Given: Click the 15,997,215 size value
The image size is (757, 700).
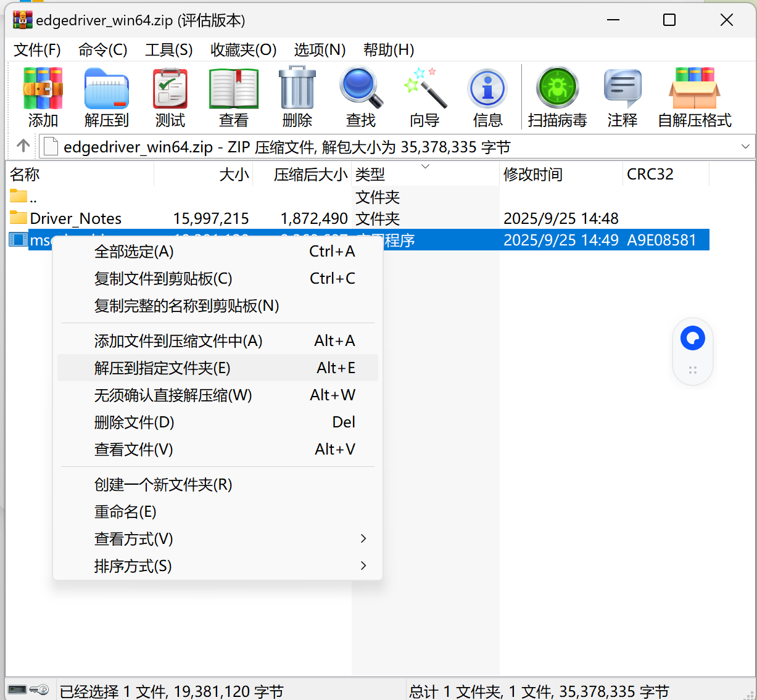Looking at the screenshot, I should (x=211, y=218).
